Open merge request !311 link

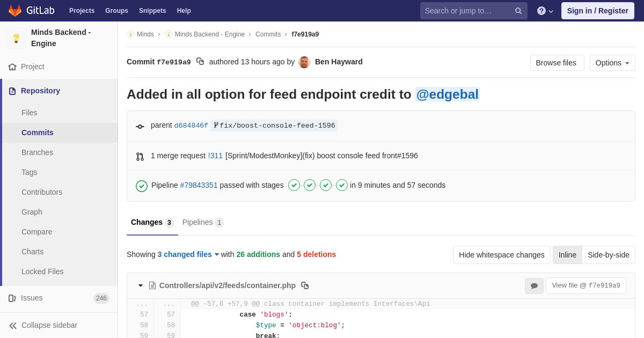[215, 156]
